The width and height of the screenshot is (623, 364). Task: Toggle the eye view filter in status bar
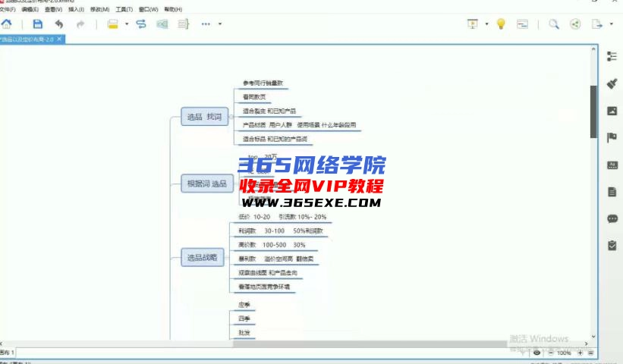pos(536,353)
